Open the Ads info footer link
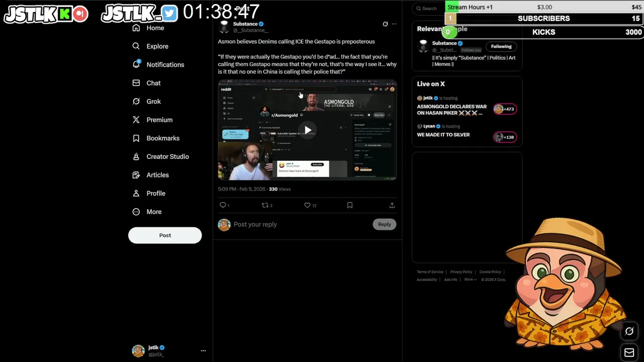Image resolution: width=644 pixels, height=362 pixels. (x=451, y=280)
